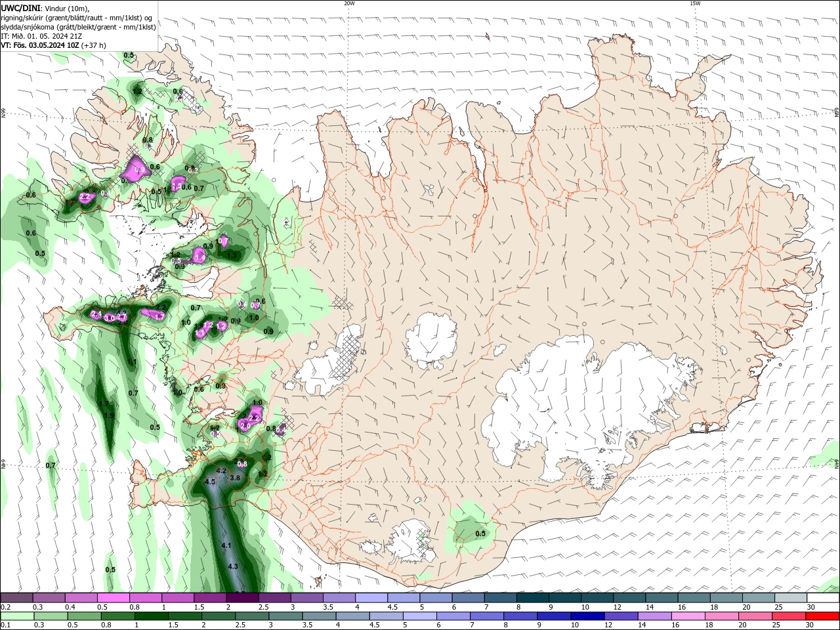Click the 0.1 label in lower legend row
The height and width of the screenshot is (630, 840).
pyautogui.click(x=5, y=625)
